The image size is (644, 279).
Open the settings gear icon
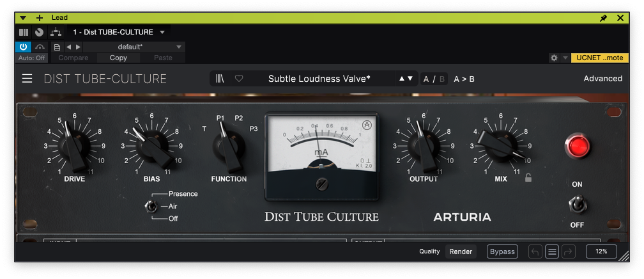[554, 58]
